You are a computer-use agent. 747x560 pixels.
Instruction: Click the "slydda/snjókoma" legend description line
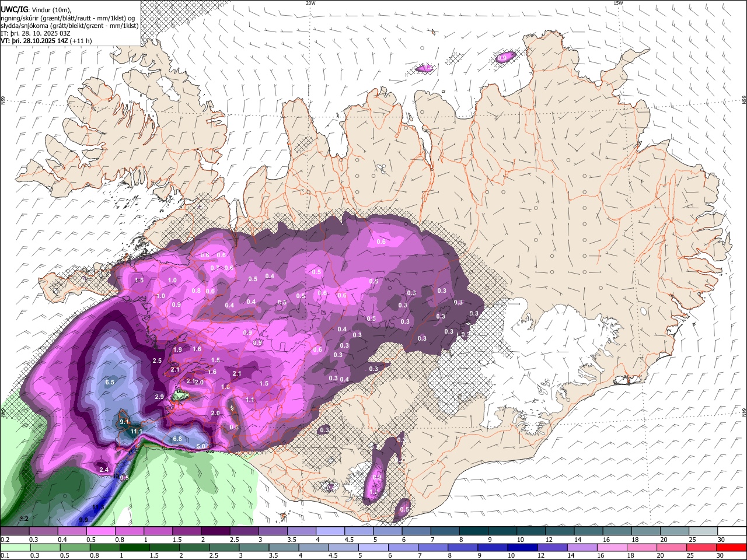(x=69, y=26)
